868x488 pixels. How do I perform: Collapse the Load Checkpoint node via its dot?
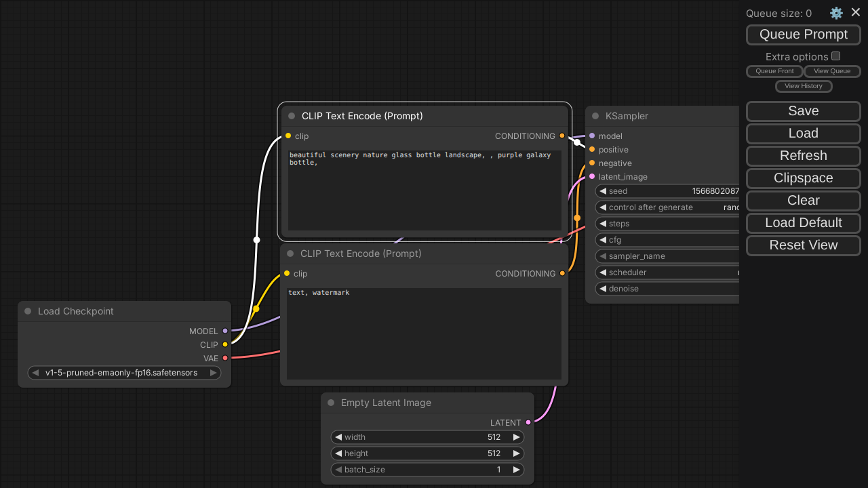point(28,311)
